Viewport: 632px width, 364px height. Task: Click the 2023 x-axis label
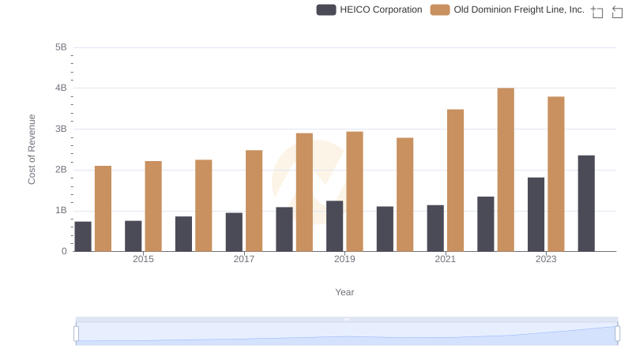click(x=546, y=259)
